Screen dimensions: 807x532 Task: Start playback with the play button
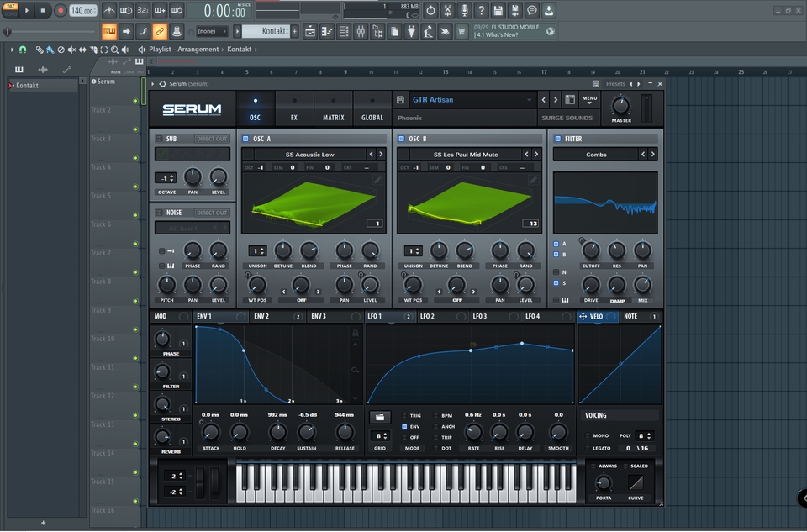(27, 10)
